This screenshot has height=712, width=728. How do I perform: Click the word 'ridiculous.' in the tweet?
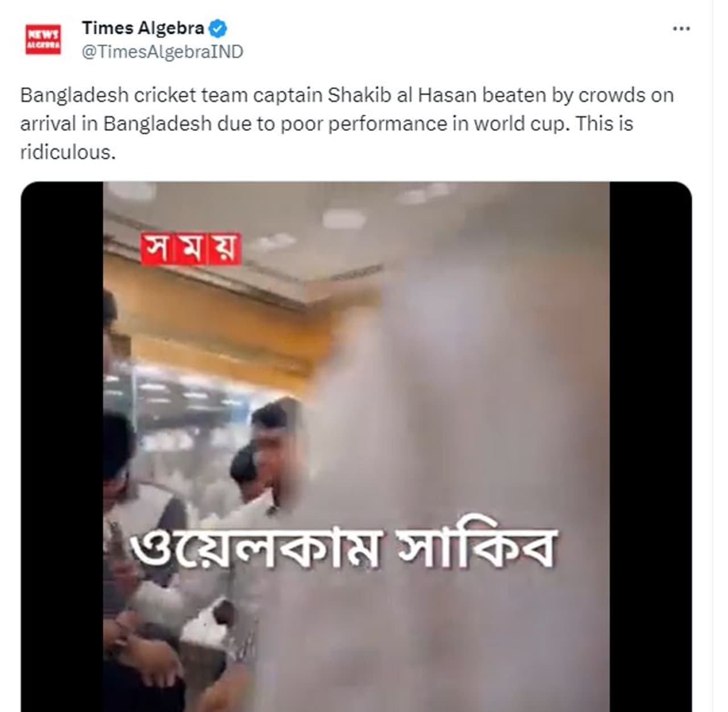tap(68, 152)
